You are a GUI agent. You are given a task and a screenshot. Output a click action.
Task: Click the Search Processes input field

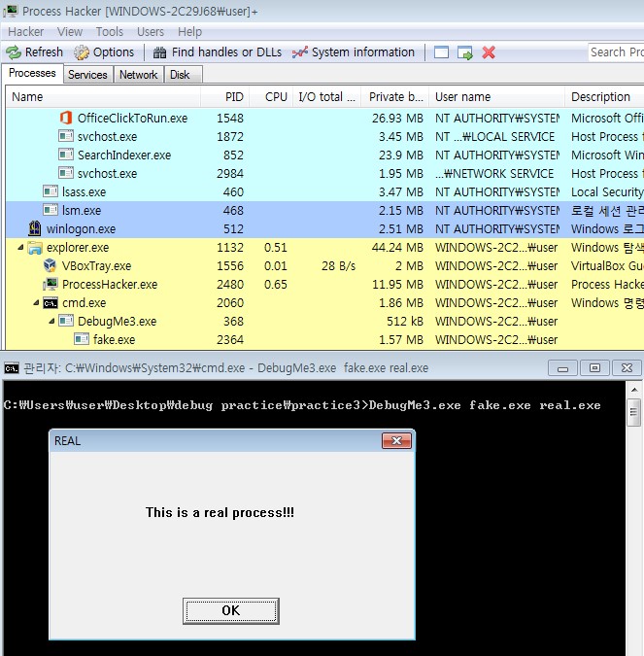(x=616, y=52)
